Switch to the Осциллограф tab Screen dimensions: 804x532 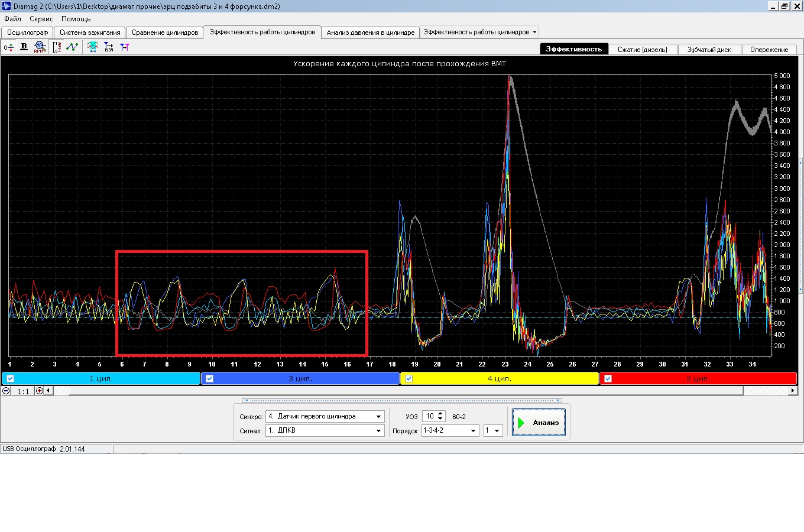pyautogui.click(x=28, y=33)
